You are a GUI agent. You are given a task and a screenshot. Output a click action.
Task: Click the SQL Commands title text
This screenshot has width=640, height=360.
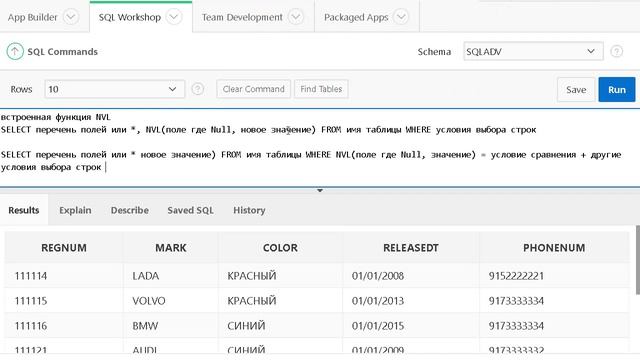point(62,52)
